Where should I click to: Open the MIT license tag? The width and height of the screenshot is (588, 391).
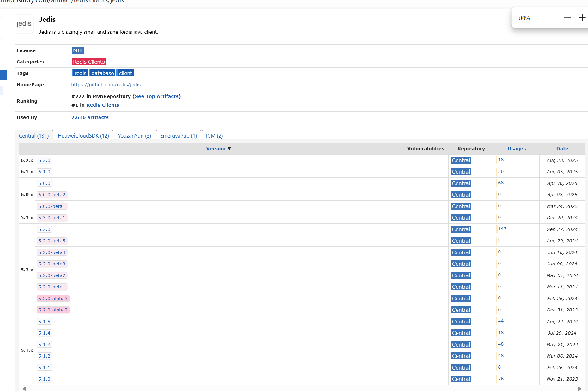coord(78,50)
